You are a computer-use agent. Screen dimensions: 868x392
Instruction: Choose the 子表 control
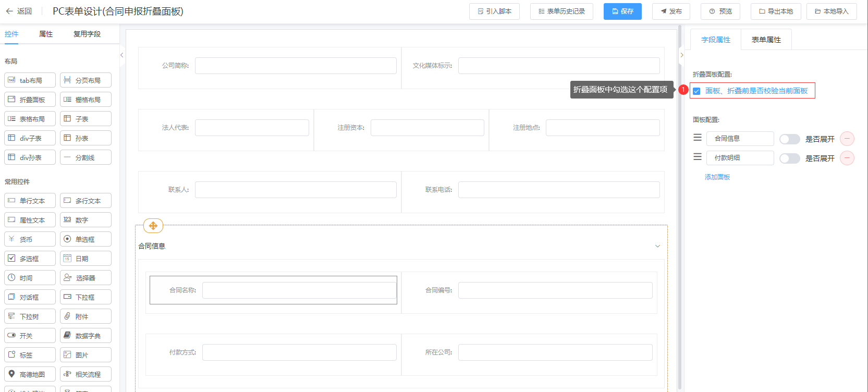point(85,119)
